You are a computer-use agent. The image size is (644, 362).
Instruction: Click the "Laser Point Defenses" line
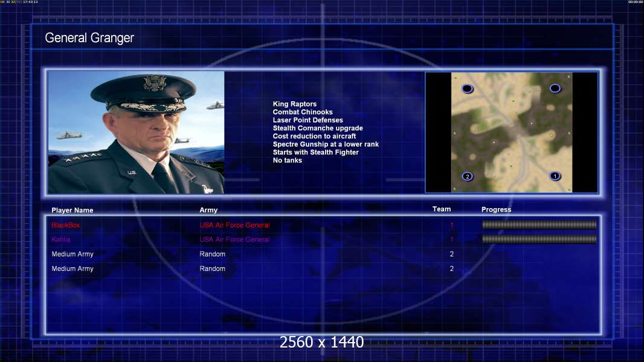(x=308, y=119)
